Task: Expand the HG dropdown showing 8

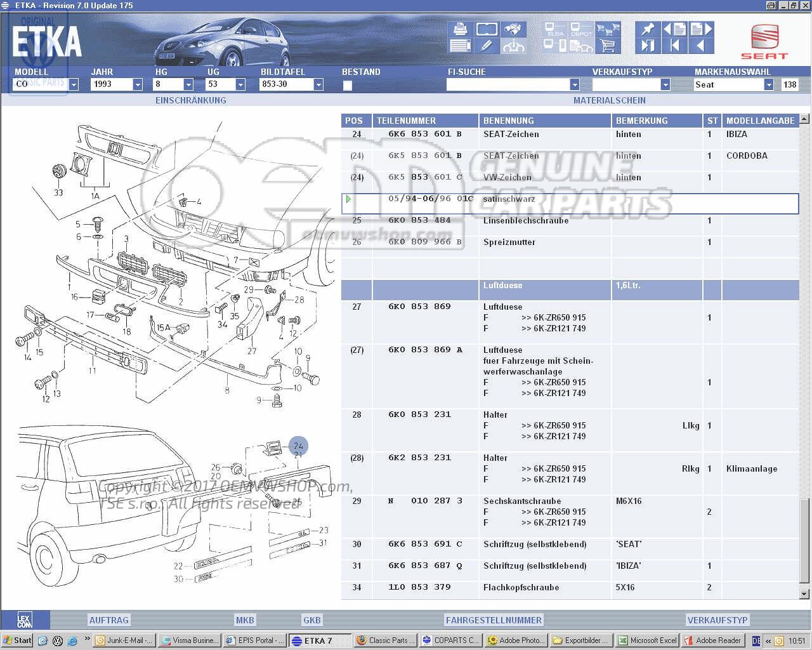Action: pos(188,84)
